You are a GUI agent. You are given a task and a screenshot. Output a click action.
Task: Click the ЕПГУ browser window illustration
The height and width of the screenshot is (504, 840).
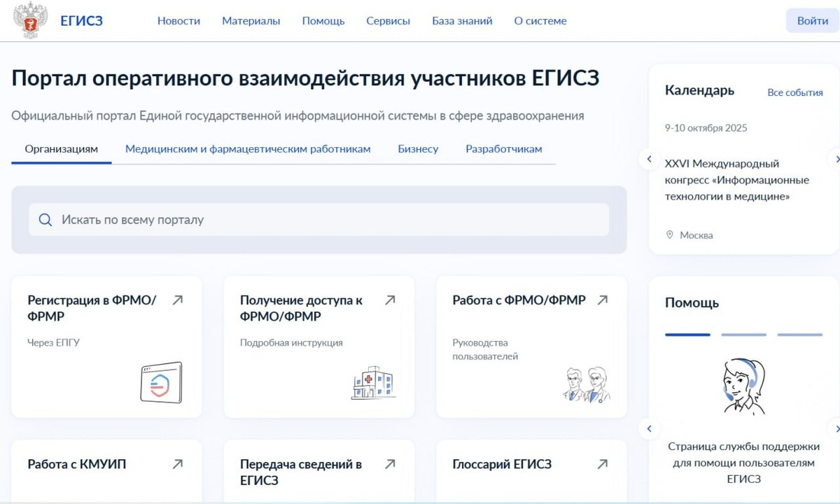(x=161, y=382)
